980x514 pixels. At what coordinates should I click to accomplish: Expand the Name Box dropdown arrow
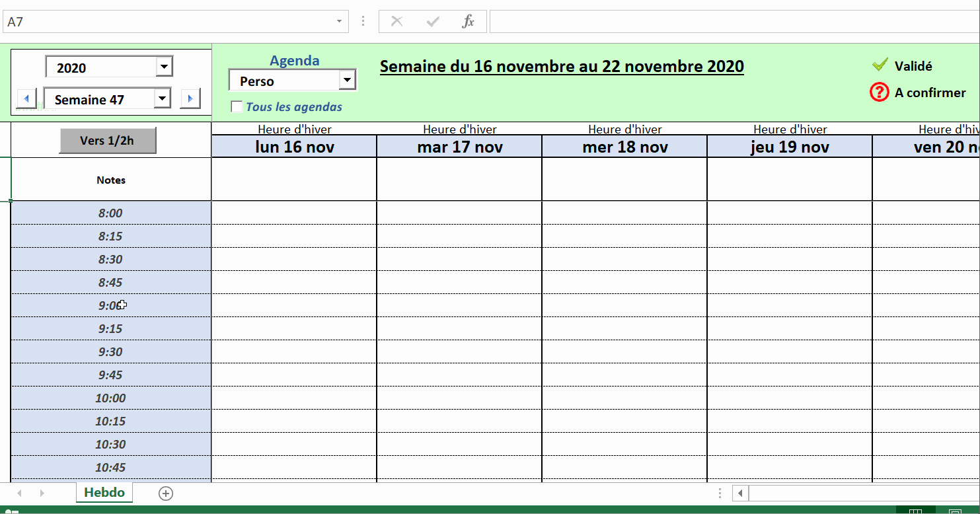(339, 21)
